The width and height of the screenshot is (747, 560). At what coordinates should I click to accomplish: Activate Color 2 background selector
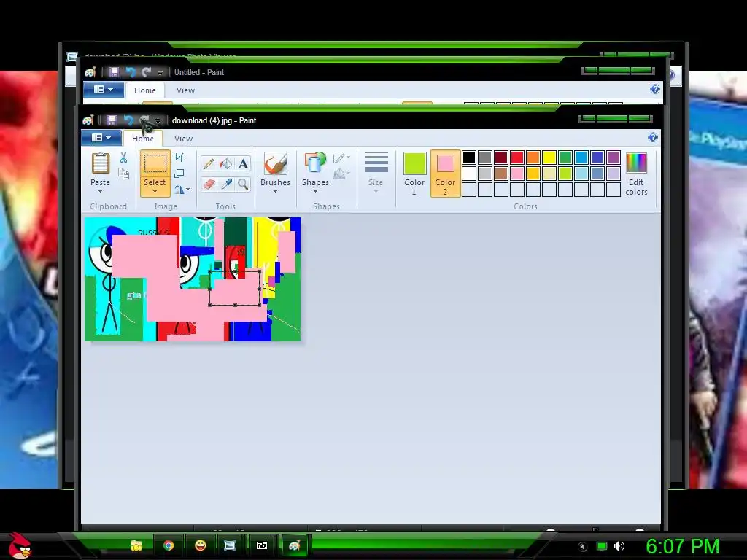pyautogui.click(x=445, y=174)
